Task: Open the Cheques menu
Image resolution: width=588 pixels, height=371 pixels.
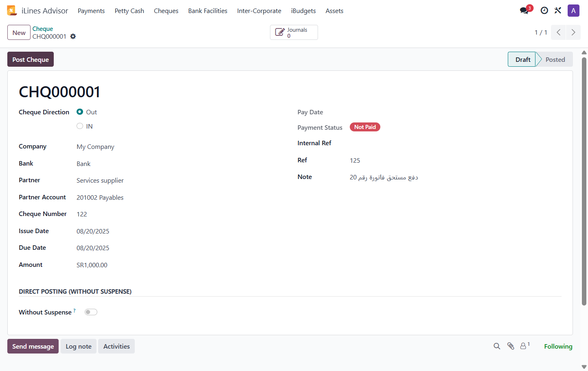Action: pos(166,11)
